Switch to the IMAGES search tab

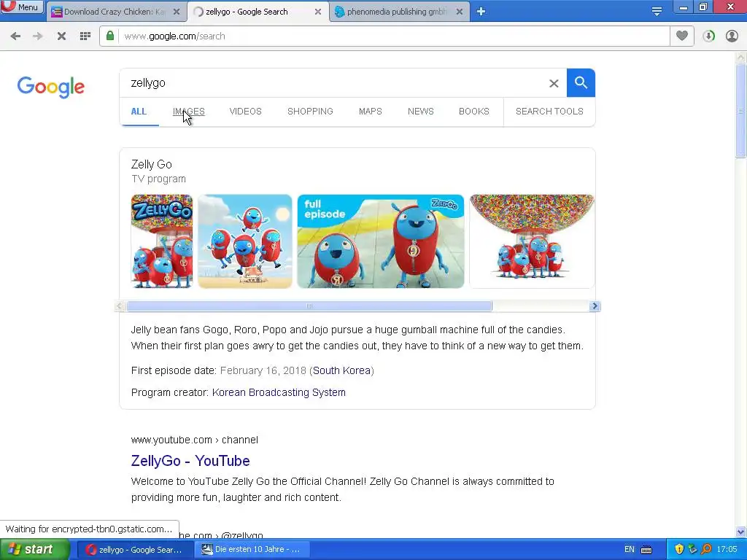(189, 112)
